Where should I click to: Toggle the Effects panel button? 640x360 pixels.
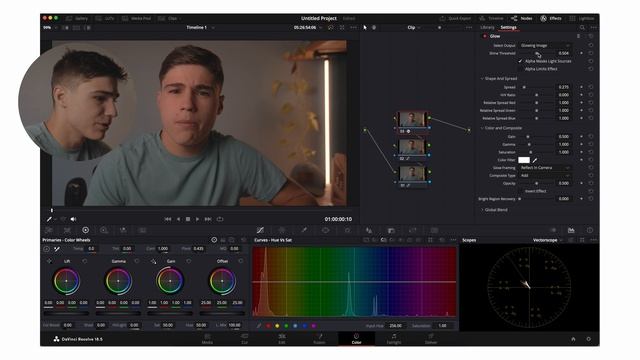point(551,18)
